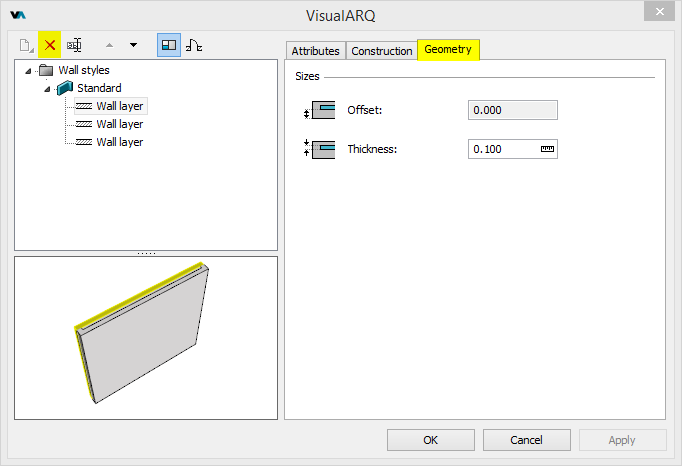
Task: Click the section profile view icon
Action: pos(194,45)
